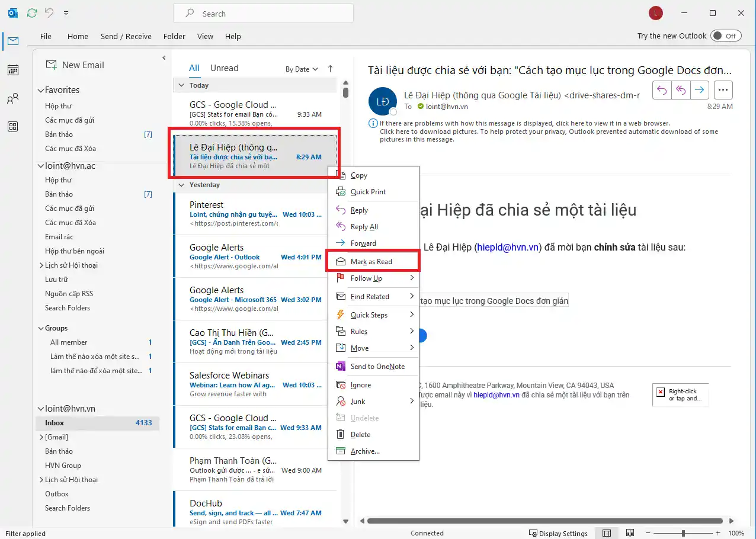Click the Search box at top
The image size is (756, 539).
click(x=263, y=14)
